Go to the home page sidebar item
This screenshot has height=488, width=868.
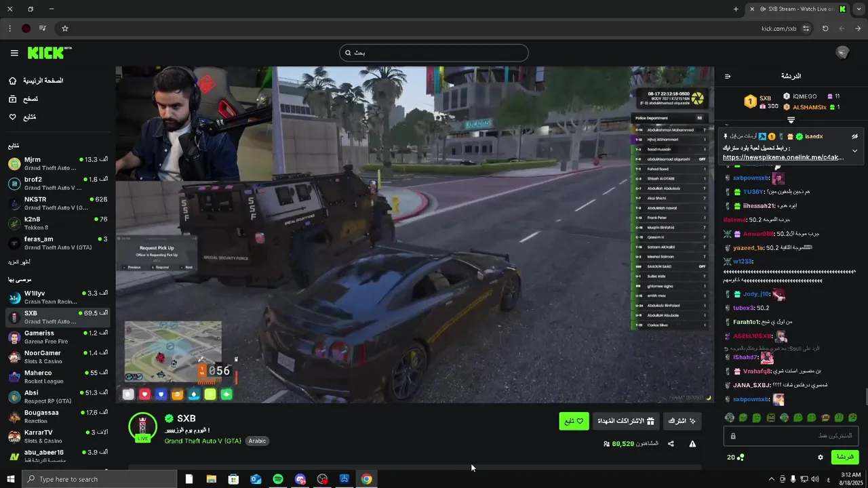pos(37,81)
